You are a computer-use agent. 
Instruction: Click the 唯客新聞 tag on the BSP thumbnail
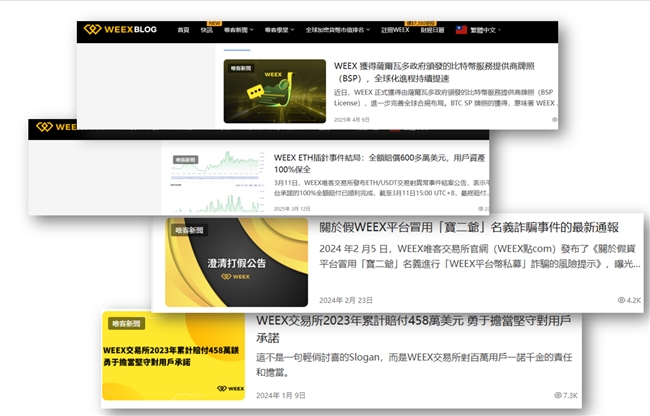tap(241, 68)
